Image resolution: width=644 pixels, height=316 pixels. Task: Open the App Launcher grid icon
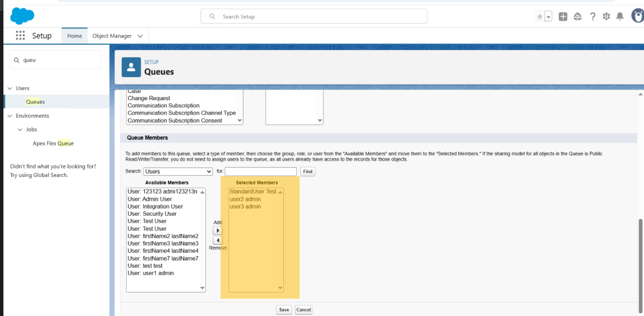click(x=20, y=36)
